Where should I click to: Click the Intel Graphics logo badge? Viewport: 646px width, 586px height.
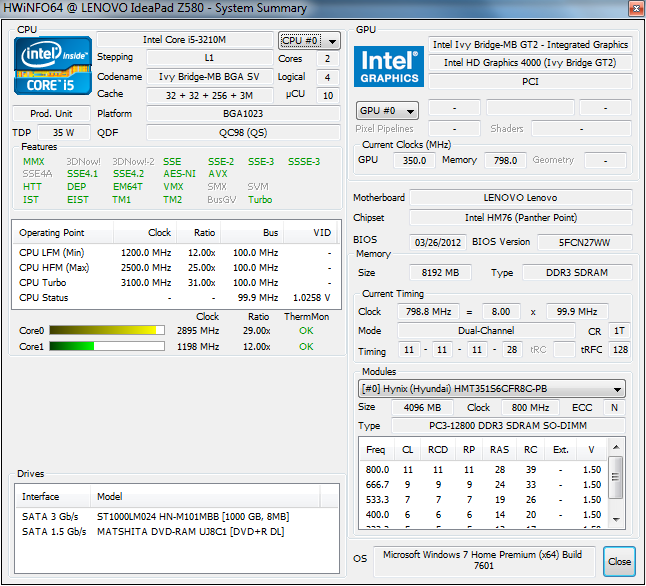(x=388, y=68)
